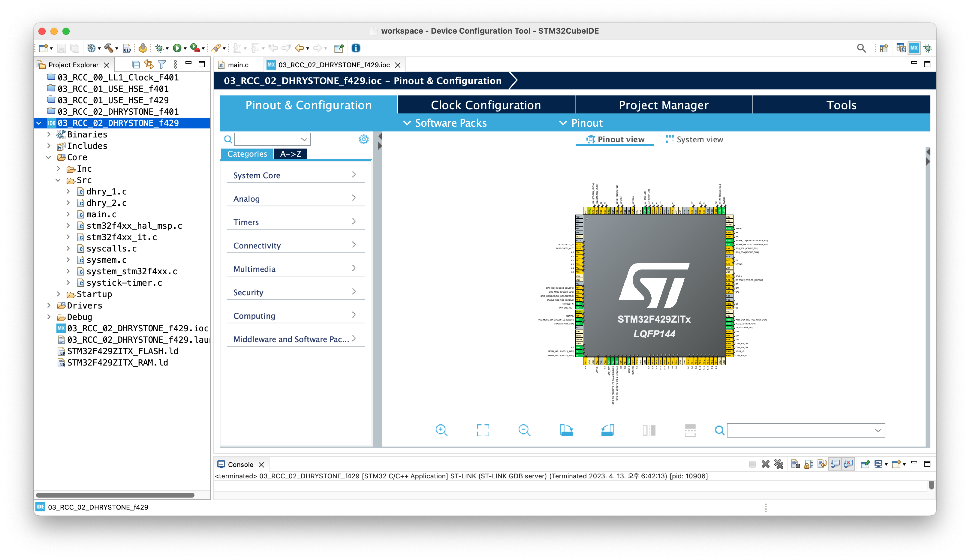Click the Clear Console icon
The image size is (970, 560).
(x=795, y=464)
